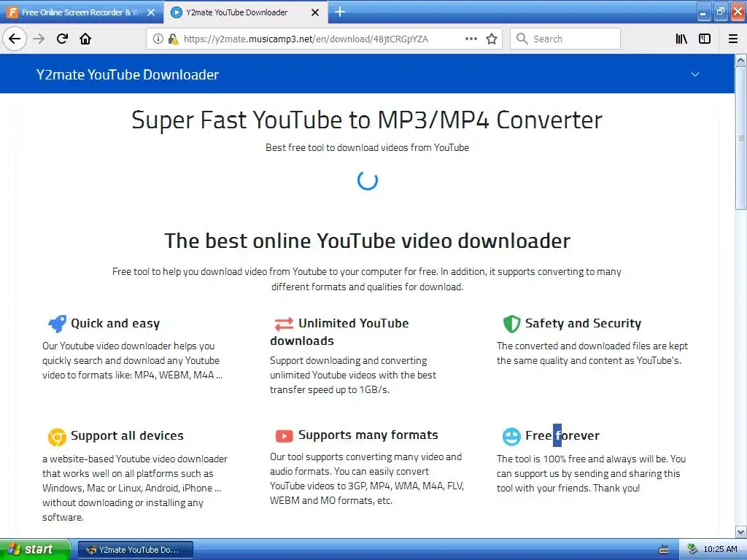Open the browser home page
The height and width of the screenshot is (560, 747).
[85, 39]
